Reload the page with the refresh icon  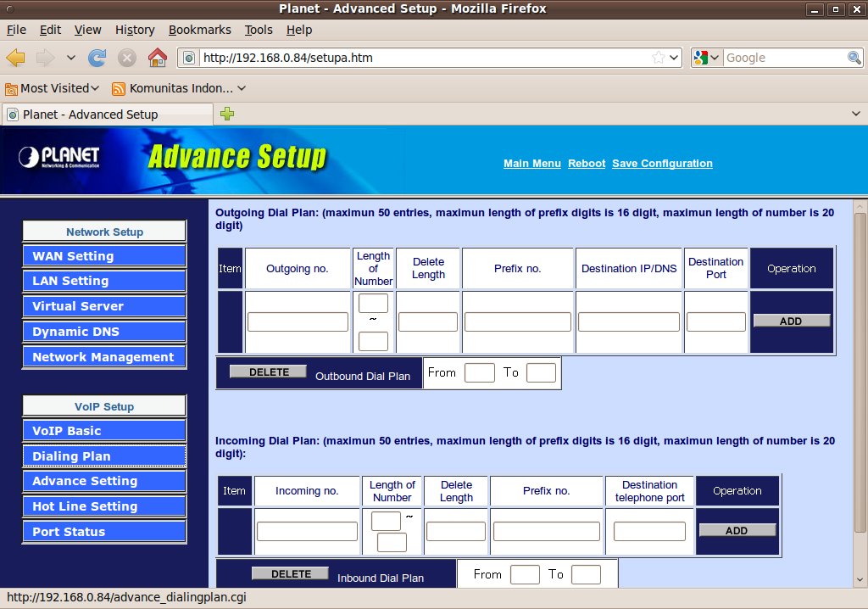tap(97, 58)
